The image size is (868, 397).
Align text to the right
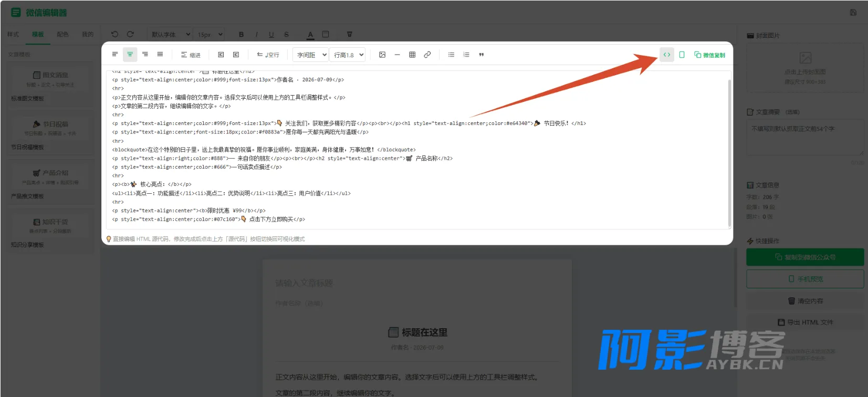coord(145,54)
